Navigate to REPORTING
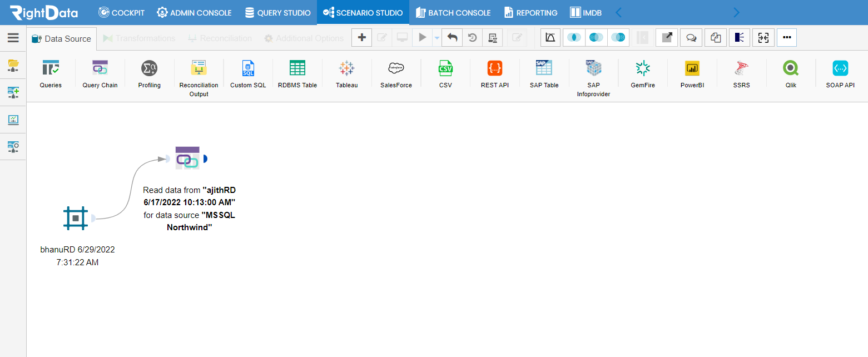This screenshot has height=357, width=868. [530, 12]
